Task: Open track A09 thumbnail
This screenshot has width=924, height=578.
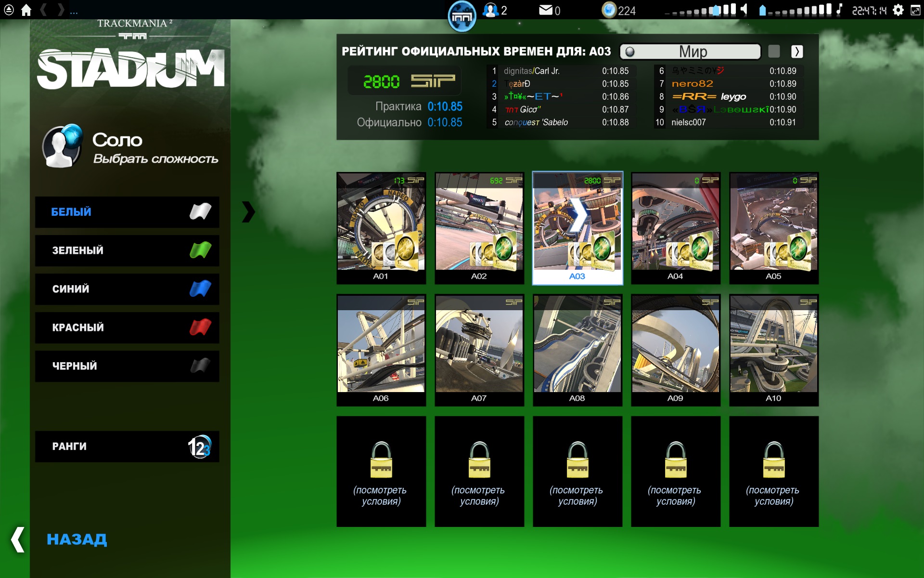Action: (676, 350)
